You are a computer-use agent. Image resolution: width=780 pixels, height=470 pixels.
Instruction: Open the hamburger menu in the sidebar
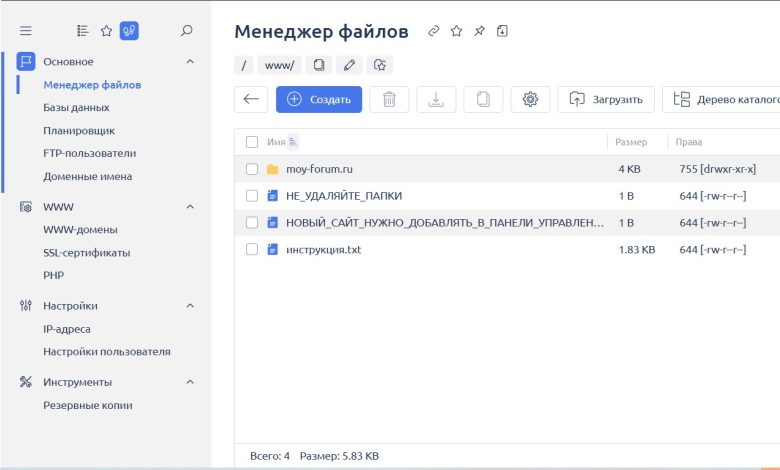click(x=26, y=31)
